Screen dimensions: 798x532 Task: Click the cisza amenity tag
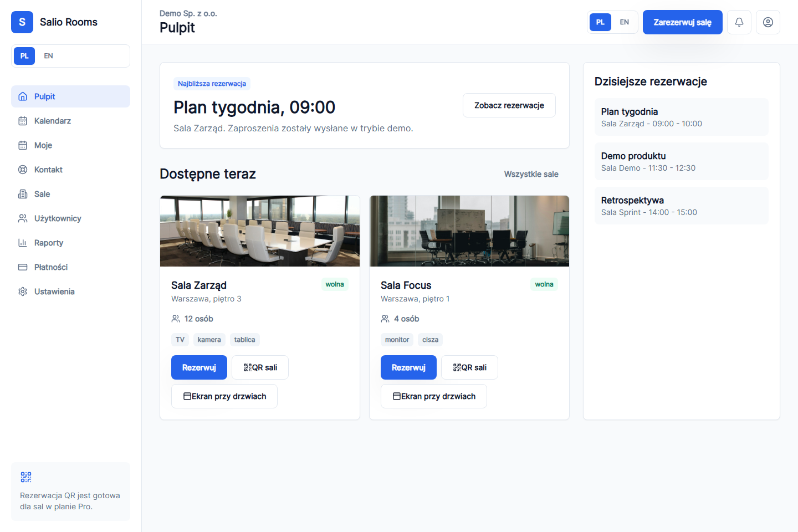point(430,340)
